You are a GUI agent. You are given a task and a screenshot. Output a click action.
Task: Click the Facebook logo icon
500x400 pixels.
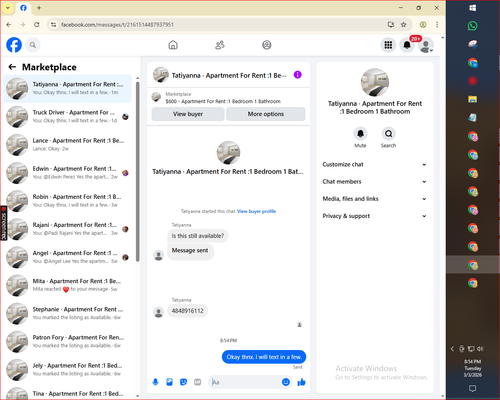[14, 45]
